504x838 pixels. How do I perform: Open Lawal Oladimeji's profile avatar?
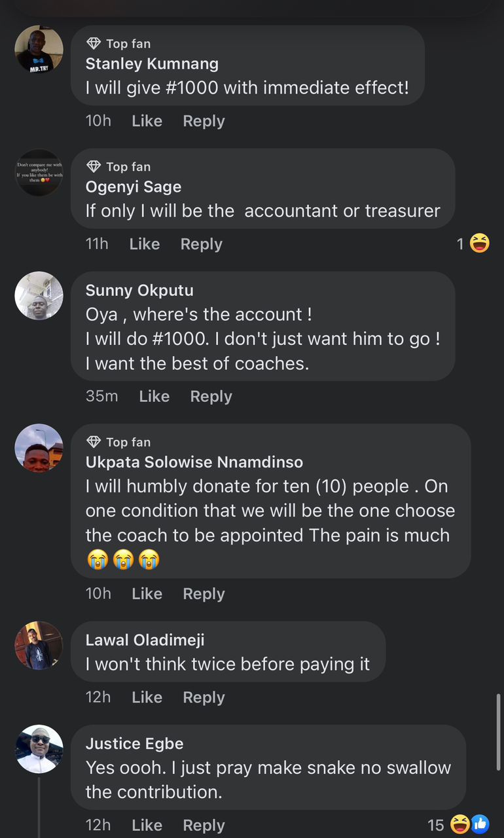pyautogui.click(x=39, y=646)
